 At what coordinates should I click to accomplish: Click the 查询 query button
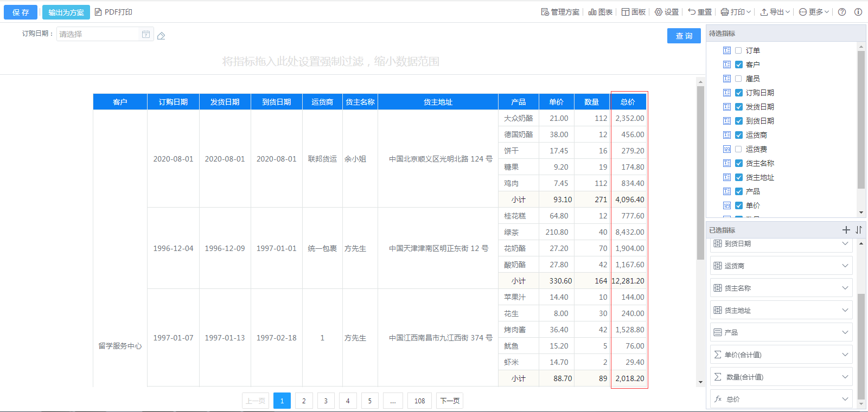[684, 36]
